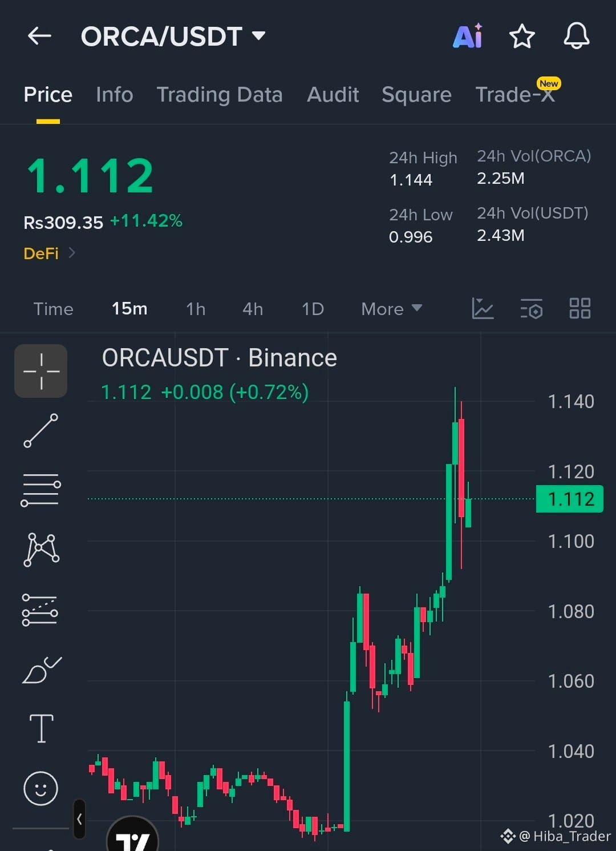616x851 pixels.
Task: Click the 24h High value 1.144
Action: point(411,180)
